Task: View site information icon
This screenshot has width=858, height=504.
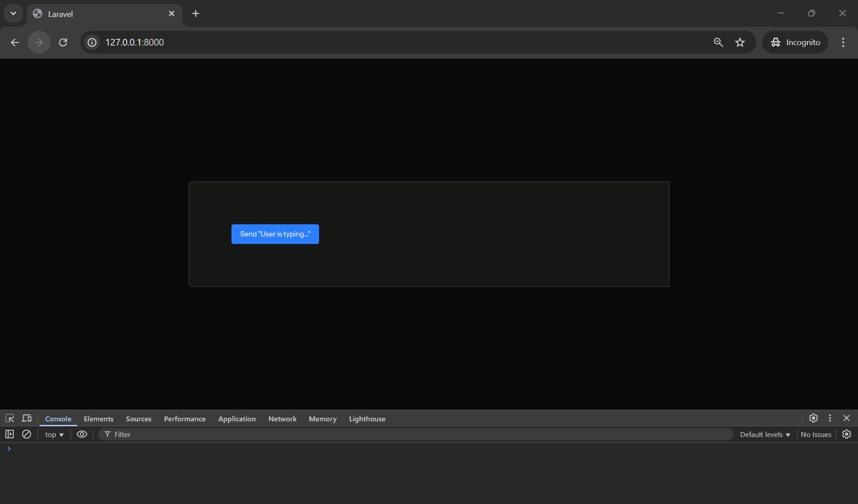Action: 92,42
